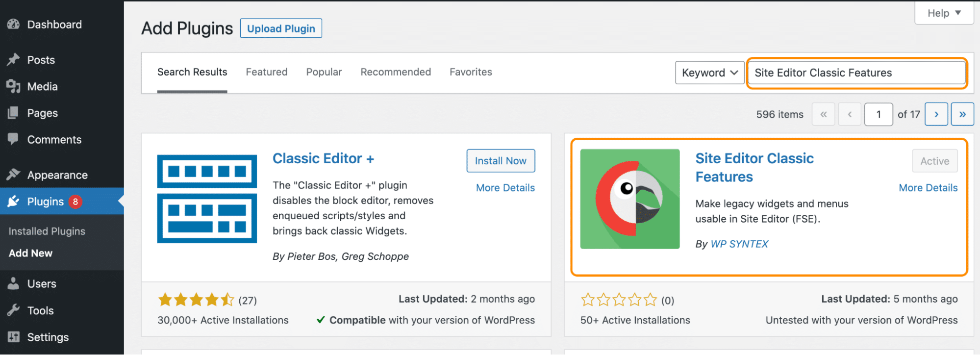Click the Appearance paintbrush icon
The height and width of the screenshot is (355, 980).
click(x=13, y=174)
